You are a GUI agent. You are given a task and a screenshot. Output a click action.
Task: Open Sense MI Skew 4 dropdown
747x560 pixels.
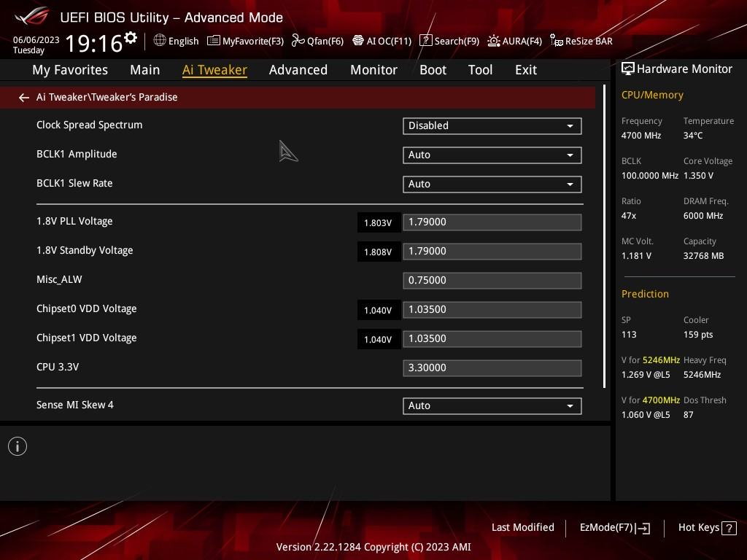click(x=492, y=405)
